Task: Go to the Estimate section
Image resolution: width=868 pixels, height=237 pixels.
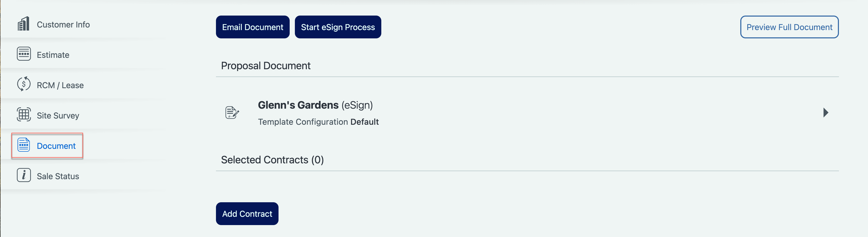Action: click(x=53, y=55)
